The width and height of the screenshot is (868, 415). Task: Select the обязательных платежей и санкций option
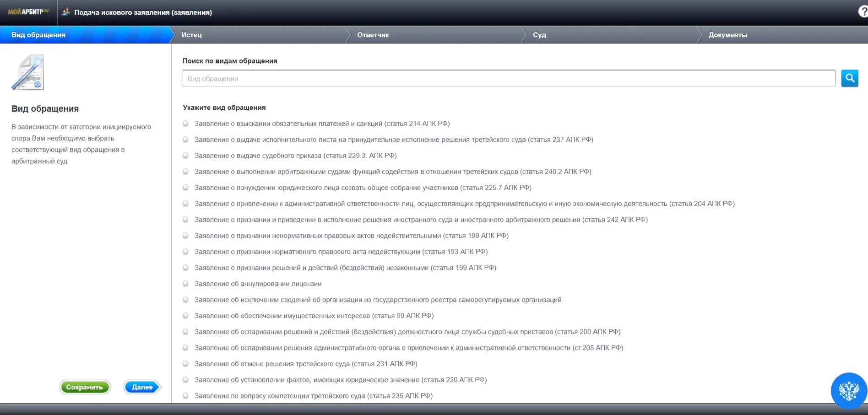pyautogui.click(x=185, y=124)
